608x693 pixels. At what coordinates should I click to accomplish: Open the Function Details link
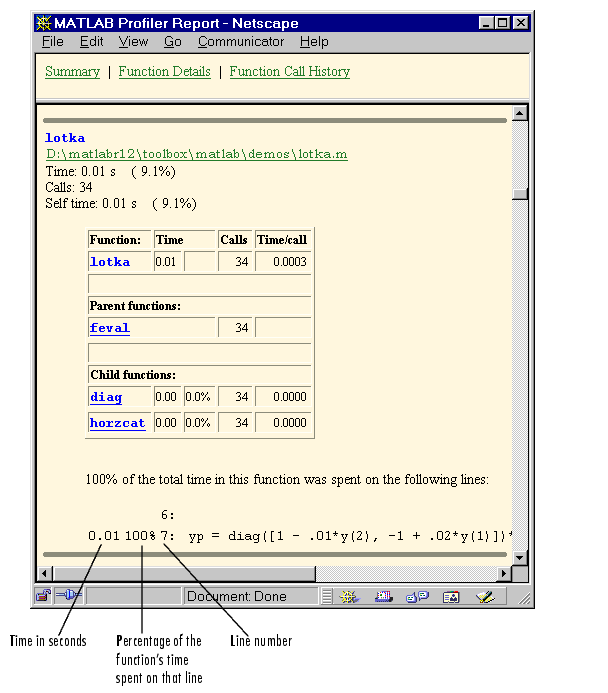[164, 71]
